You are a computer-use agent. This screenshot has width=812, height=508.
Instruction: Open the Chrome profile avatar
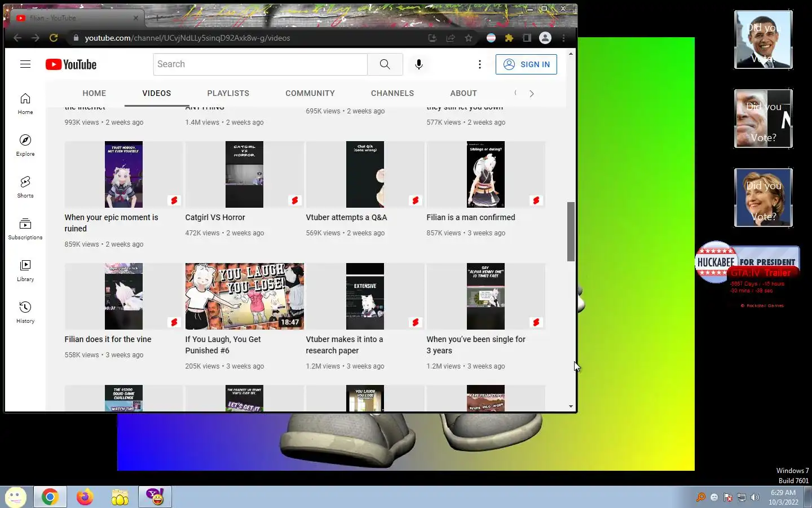point(545,38)
